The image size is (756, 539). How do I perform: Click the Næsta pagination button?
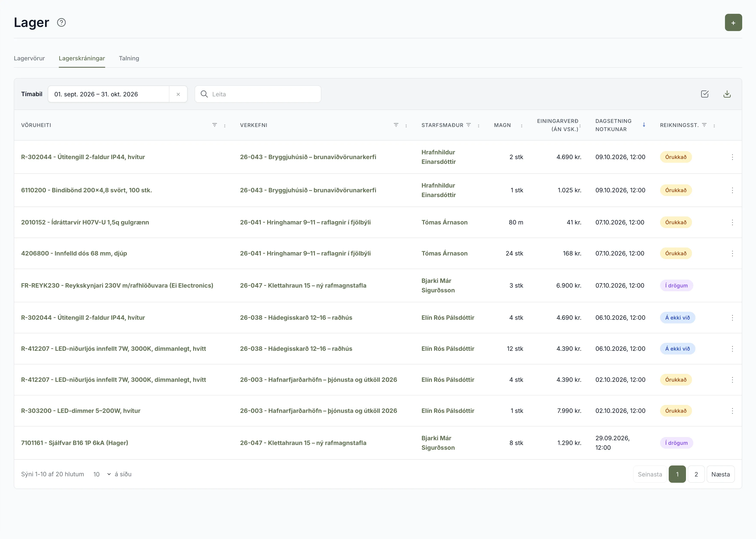[720, 474]
